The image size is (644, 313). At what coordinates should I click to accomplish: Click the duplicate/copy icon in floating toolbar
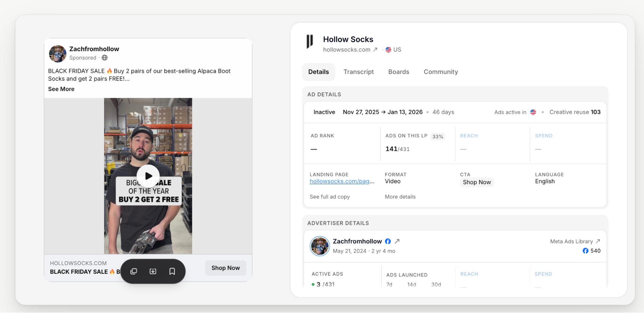point(134,271)
